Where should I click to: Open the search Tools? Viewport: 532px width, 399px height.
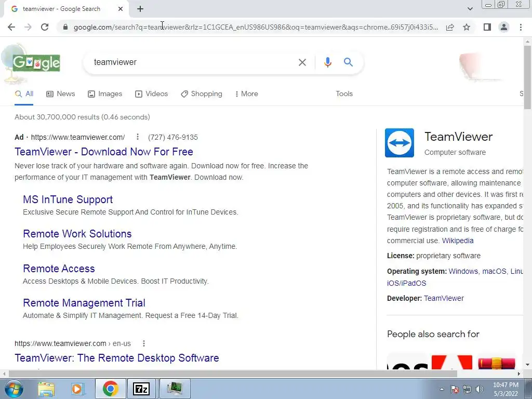[x=344, y=94]
